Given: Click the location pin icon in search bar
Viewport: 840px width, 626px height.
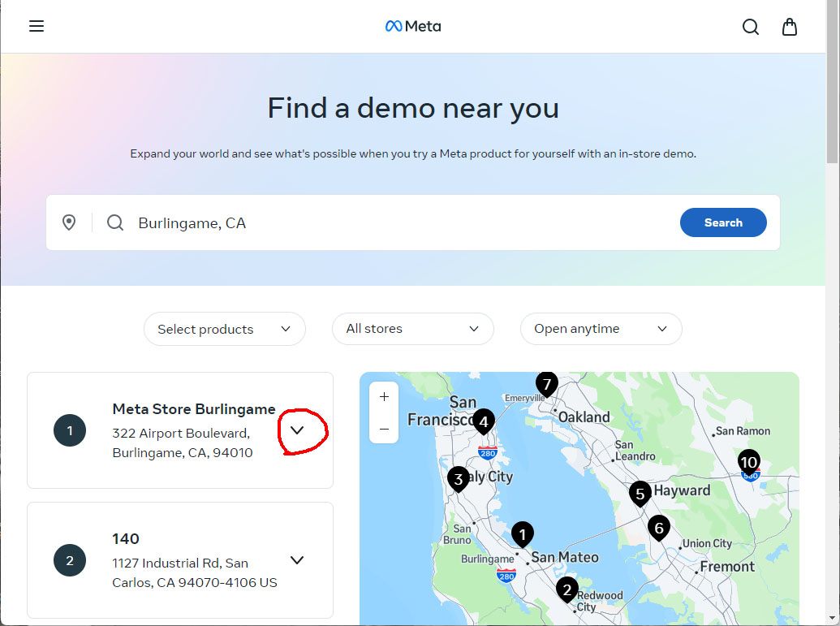Looking at the screenshot, I should tap(69, 222).
